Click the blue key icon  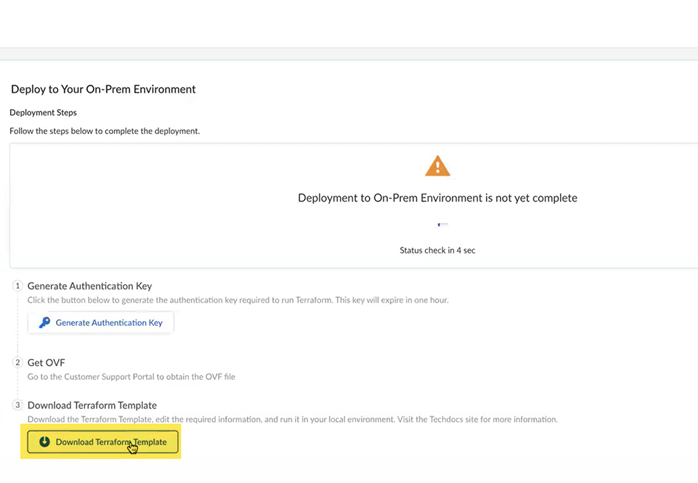coord(44,323)
